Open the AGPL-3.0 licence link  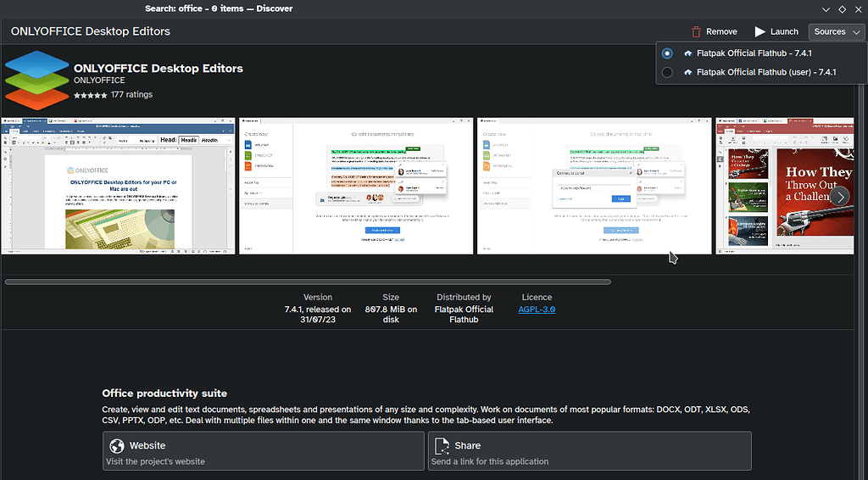click(x=537, y=310)
